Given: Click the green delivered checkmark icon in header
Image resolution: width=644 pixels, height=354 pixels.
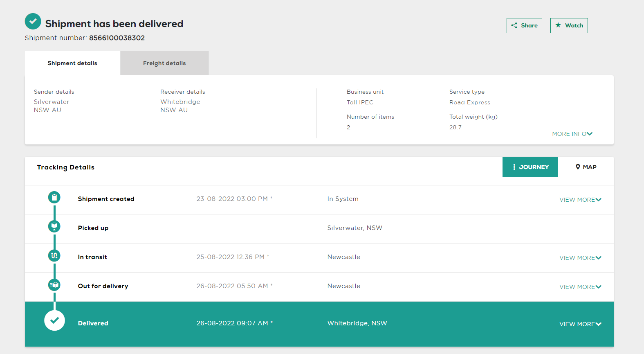Looking at the screenshot, I should click(x=33, y=21).
